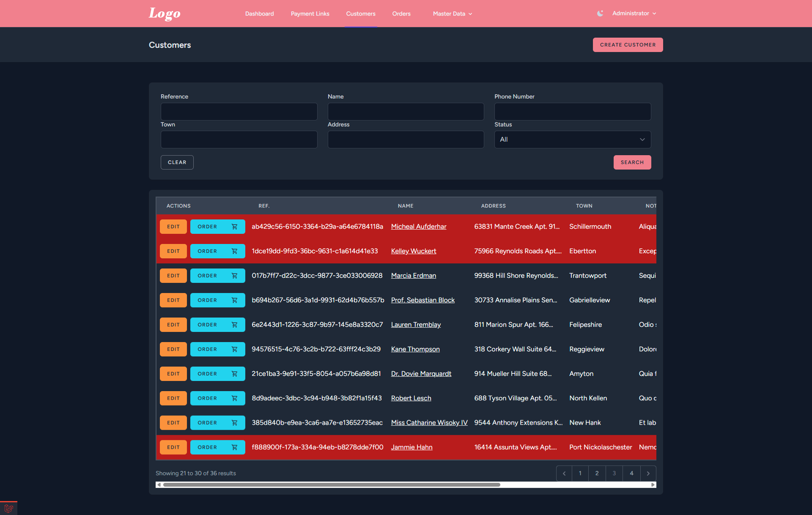The width and height of the screenshot is (812, 515).
Task: Open the Status filter dropdown
Action: pyautogui.click(x=573, y=140)
